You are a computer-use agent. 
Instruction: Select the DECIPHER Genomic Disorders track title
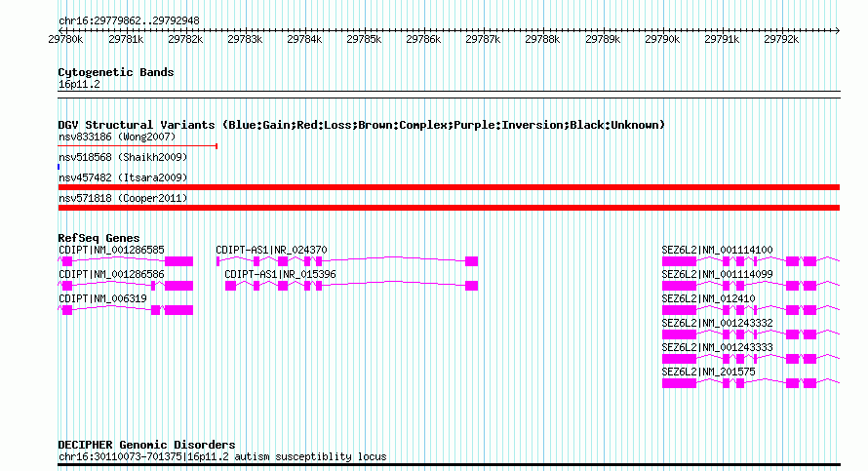[x=146, y=445]
